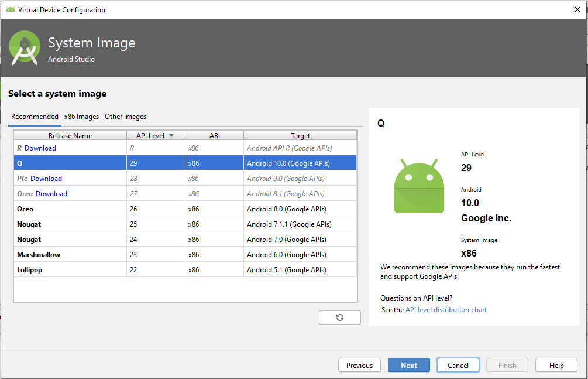Click the Android 7.1.1 (Google APIs) cell
The width and height of the screenshot is (588, 379).
(300, 224)
